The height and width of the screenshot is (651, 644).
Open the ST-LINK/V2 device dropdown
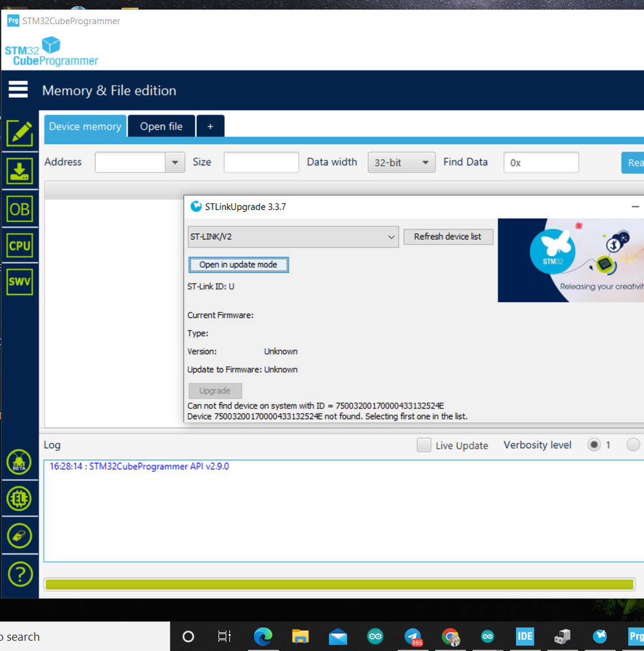click(x=293, y=237)
